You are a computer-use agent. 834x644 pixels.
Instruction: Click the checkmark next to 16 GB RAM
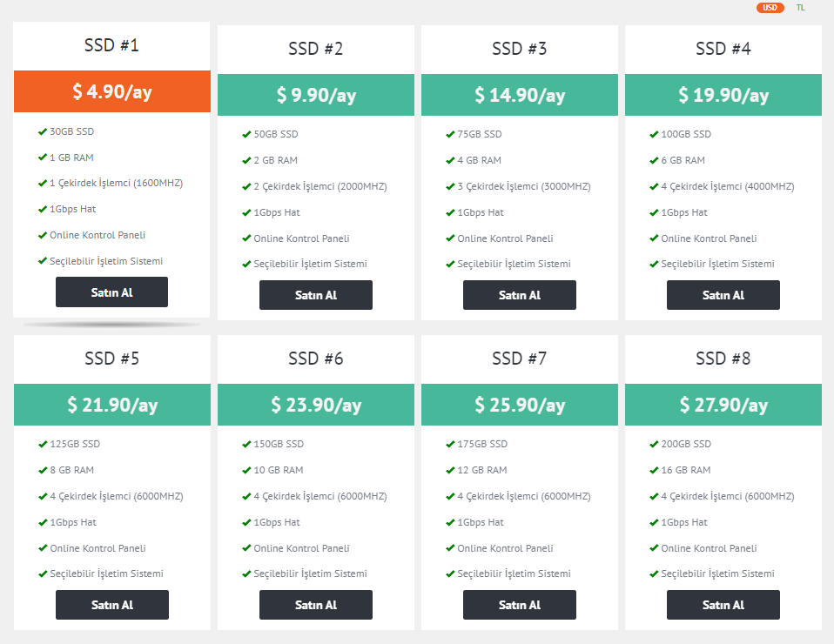[654, 471]
